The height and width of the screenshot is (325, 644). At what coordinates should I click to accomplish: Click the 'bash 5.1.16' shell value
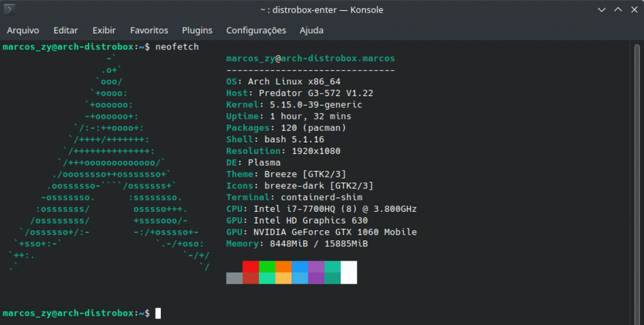pyautogui.click(x=294, y=140)
